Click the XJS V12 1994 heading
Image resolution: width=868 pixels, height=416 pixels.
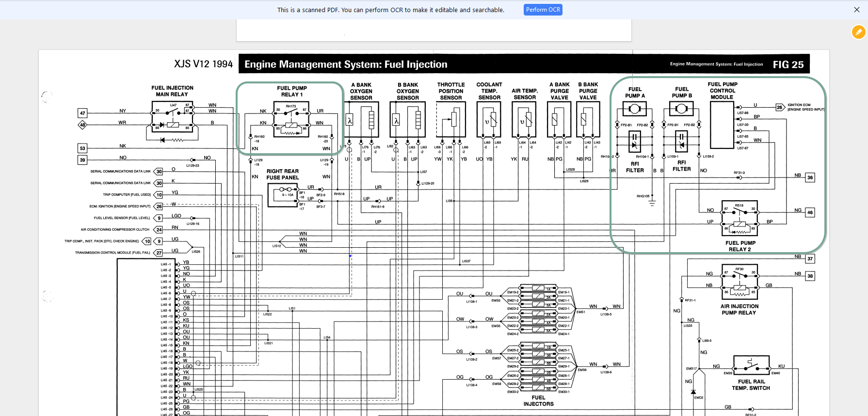[x=203, y=64]
